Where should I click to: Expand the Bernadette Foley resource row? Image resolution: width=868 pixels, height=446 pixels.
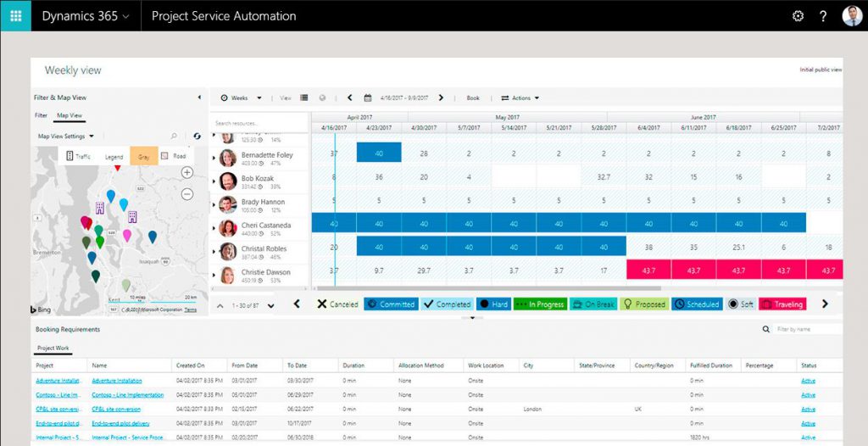pyautogui.click(x=214, y=159)
